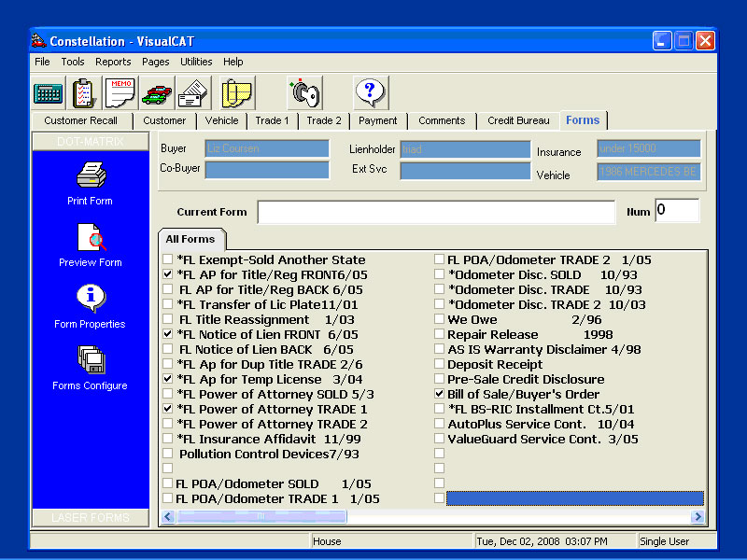747x560 pixels.
Task: Open the File menu
Action: tap(42, 62)
